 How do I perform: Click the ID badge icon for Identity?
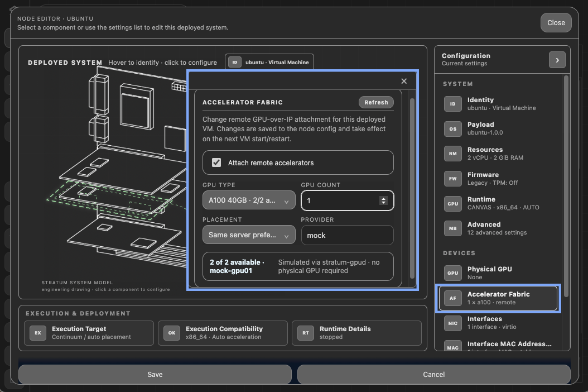pos(452,104)
